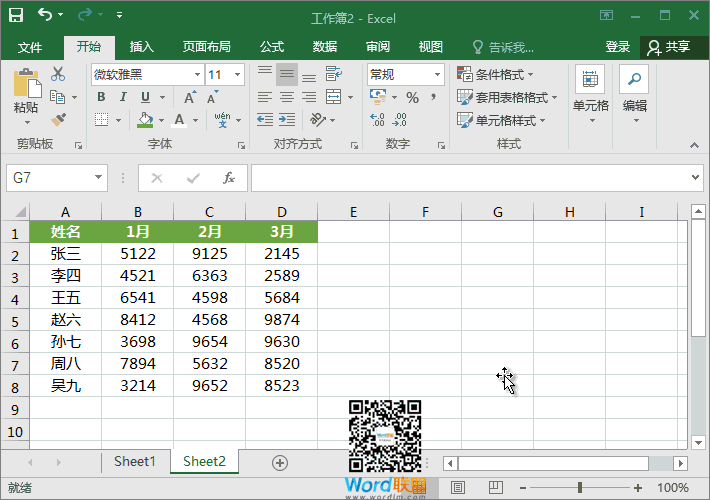Click the Decrease Decimal icon
Screen dimensions: 710x500
click(399, 120)
